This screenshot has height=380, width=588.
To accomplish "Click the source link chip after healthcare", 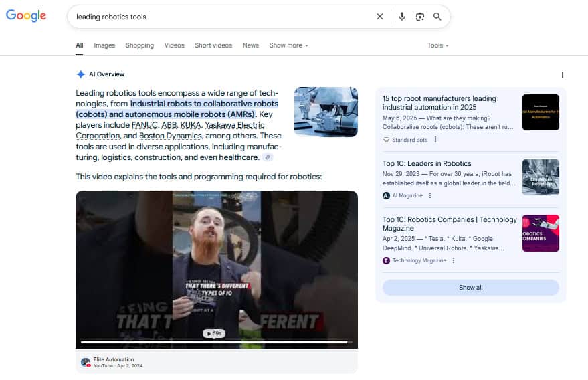I will pyautogui.click(x=268, y=157).
